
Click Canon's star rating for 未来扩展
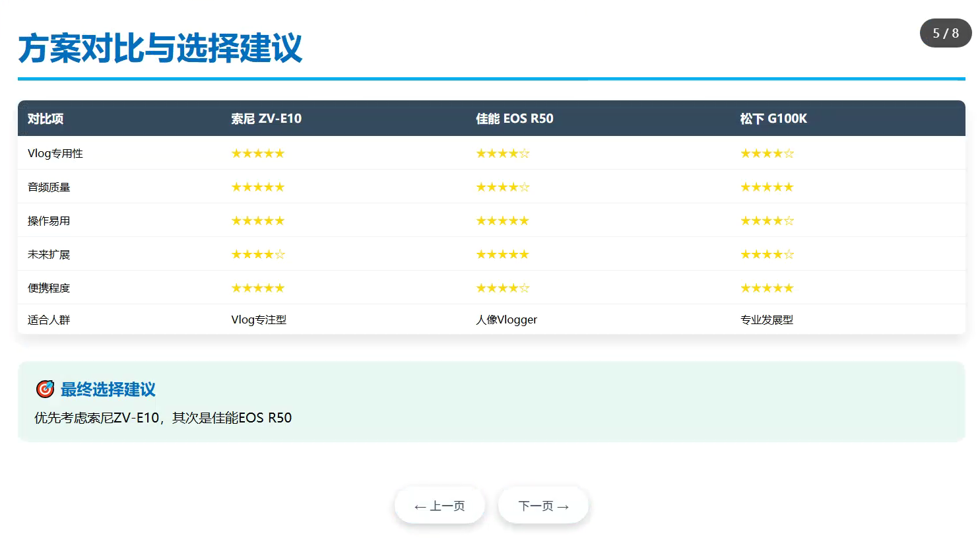(503, 254)
